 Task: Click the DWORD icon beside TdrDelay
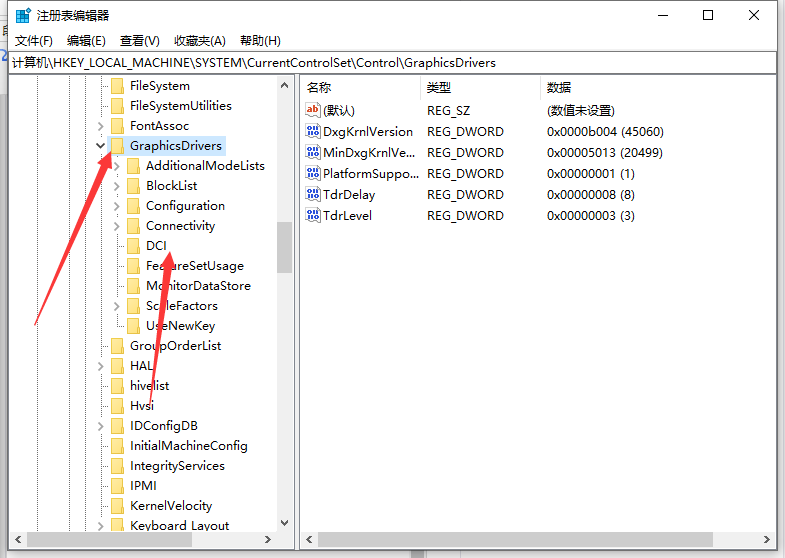pos(313,195)
